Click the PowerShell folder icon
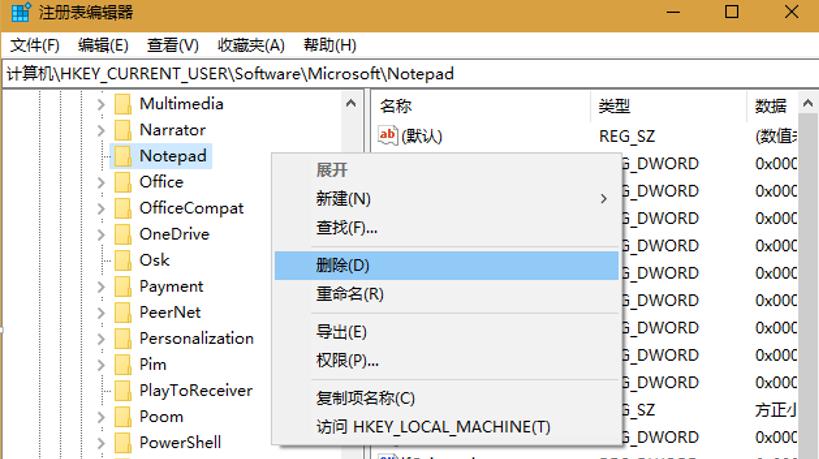The width and height of the screenshot is (819, 459). 123,443
